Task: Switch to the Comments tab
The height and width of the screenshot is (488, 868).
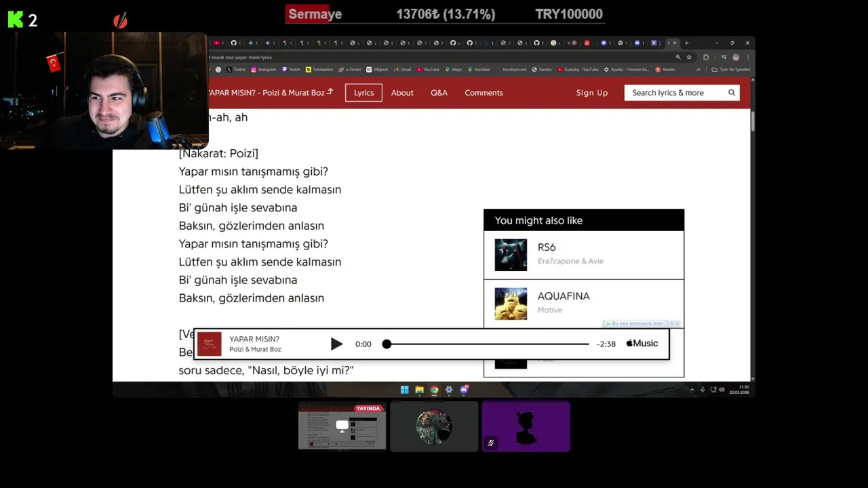Action: click(484, 93)
